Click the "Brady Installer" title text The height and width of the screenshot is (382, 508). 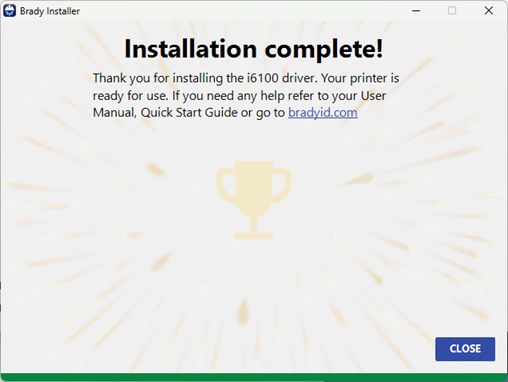pos(50,11)
